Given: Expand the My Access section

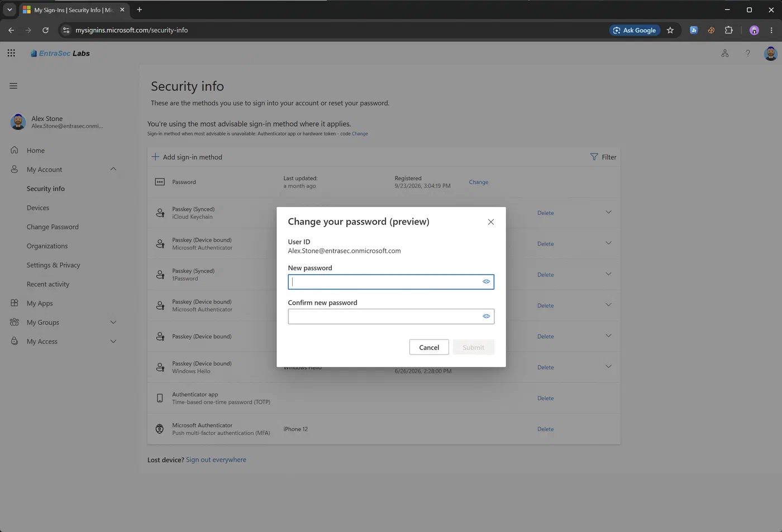Looking at the screenshot, I should tap(113, 342).
